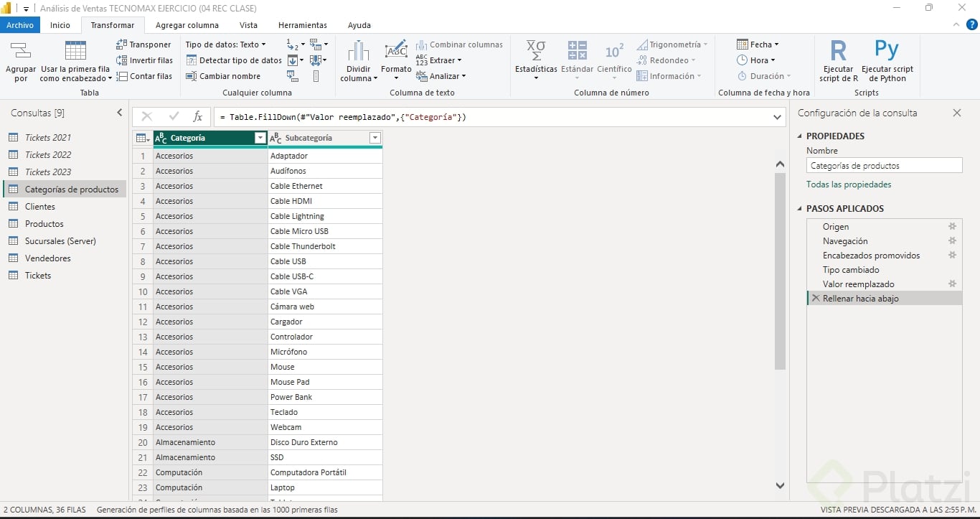Image resolution: width=980 pixels, height=519 pixels.
Task: Open Tipo de datos: Texto dropdown
Action: [x=225, y=45]
